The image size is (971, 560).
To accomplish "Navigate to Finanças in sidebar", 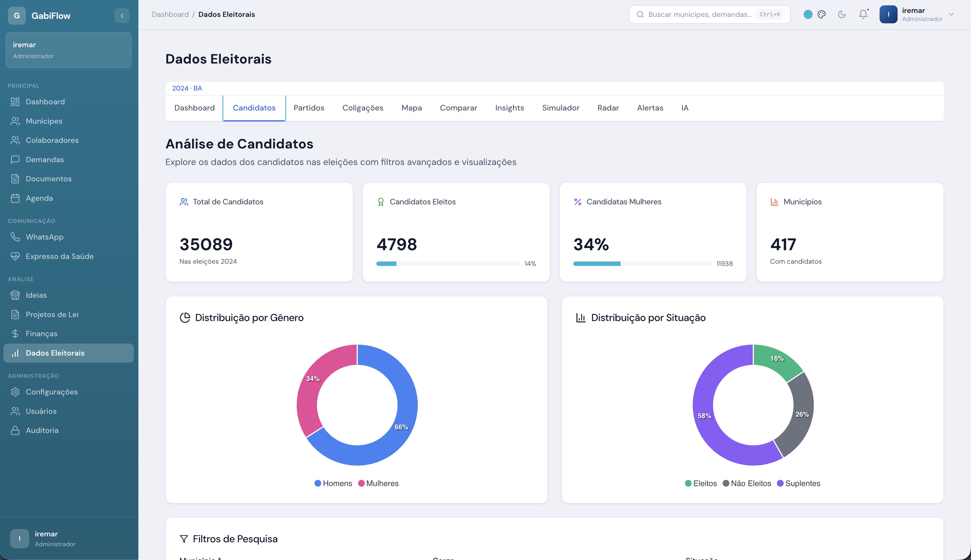I will coord(68,333).
